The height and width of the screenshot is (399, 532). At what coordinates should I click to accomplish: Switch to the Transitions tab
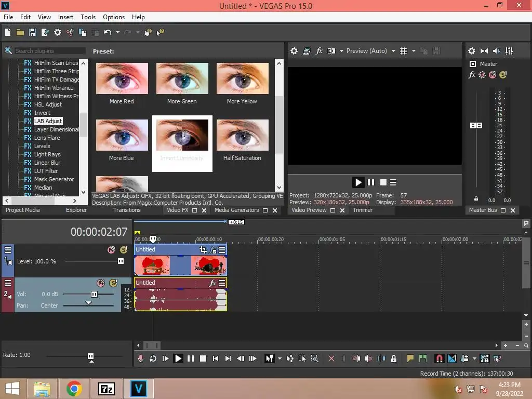pos(127,210)
